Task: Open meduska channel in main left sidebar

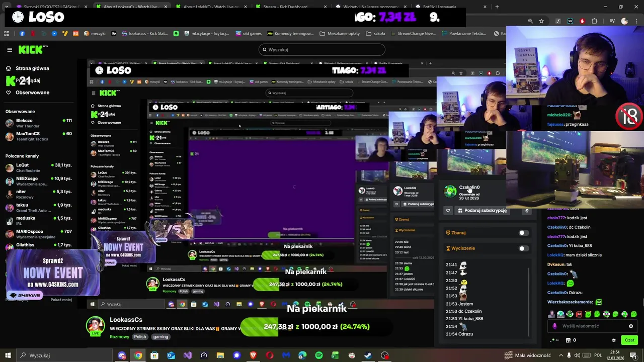Action: click(x=39, y=221)
